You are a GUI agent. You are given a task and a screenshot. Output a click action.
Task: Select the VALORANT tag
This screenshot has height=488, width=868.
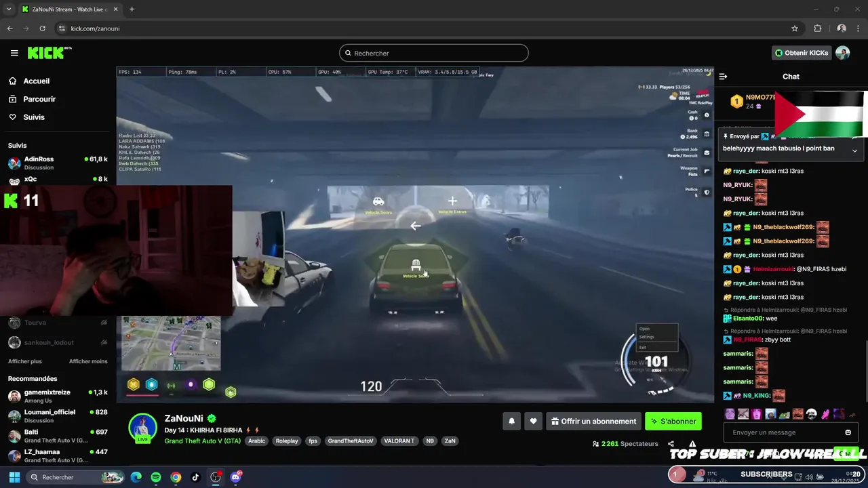[399, 441]
